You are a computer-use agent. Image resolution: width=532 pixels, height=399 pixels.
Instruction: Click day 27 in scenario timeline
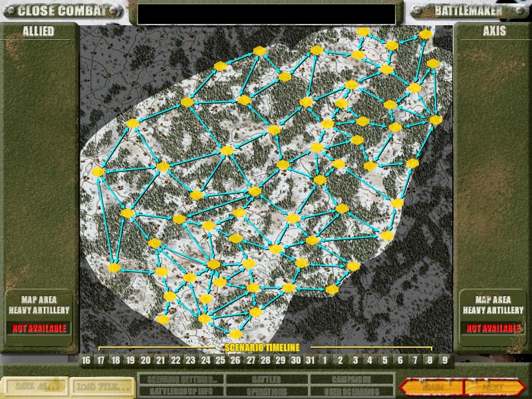[251, 360]
